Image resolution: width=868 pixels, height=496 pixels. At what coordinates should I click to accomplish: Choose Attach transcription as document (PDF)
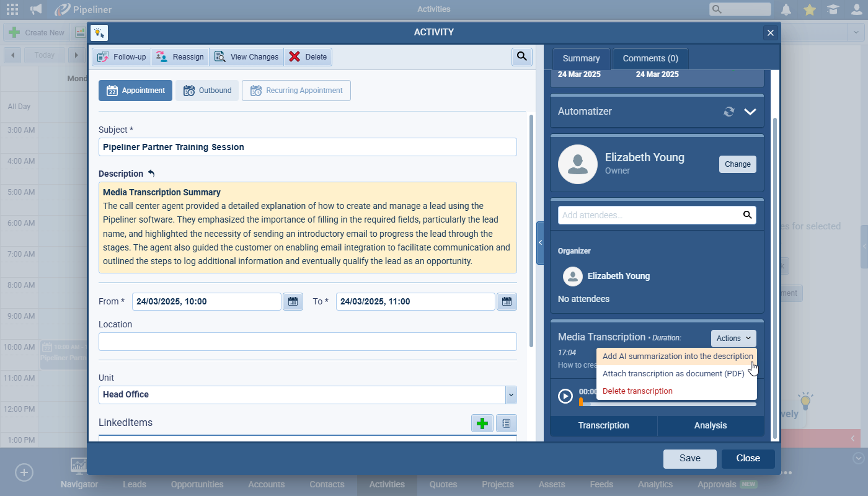(x=673, y=374)
